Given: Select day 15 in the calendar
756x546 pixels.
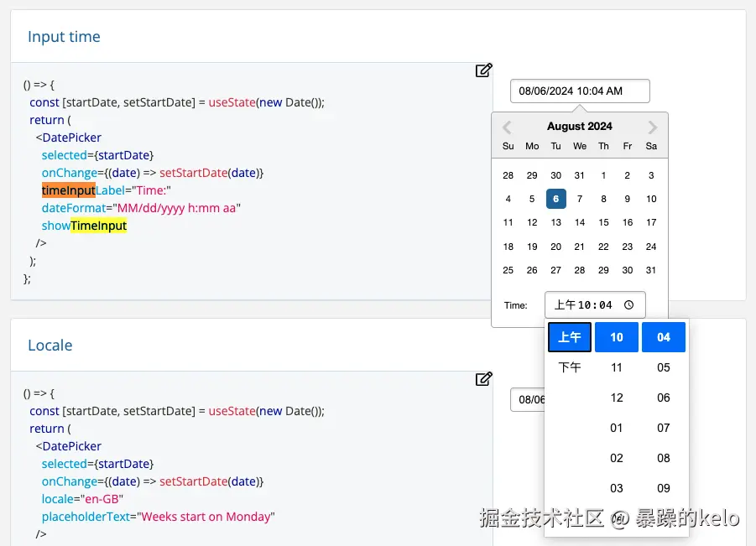Looking at the screenshot, I should pos(603,222).
